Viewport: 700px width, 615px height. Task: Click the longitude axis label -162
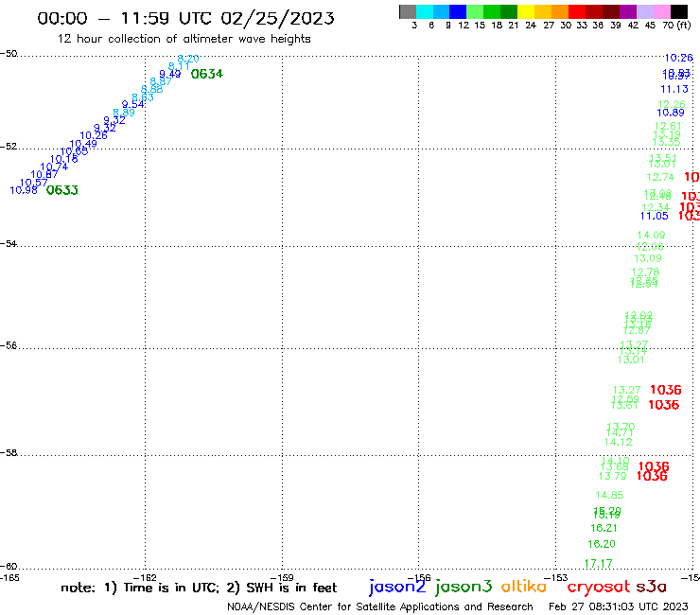click(x=145, y=578)
